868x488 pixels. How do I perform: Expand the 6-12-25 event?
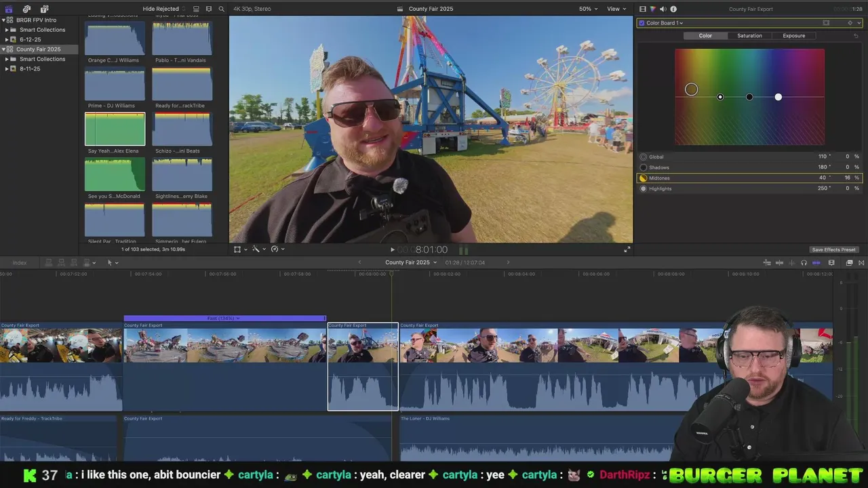tap(7, 39)
